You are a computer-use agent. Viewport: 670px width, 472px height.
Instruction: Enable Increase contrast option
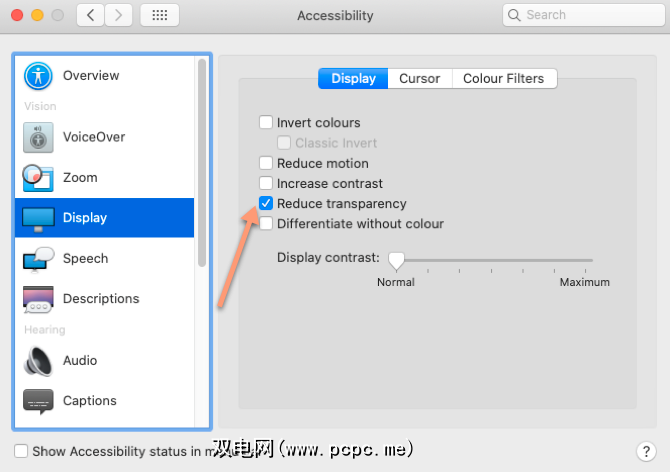point(266,184)
